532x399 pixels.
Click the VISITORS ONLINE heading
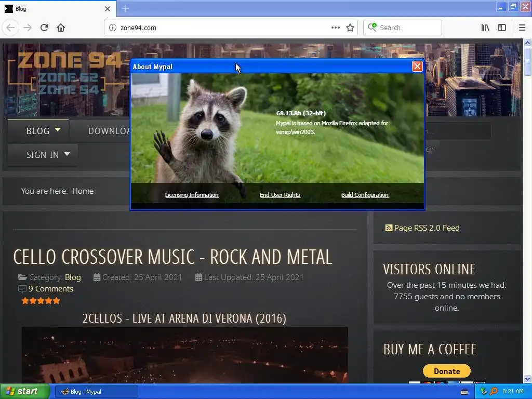pos(429,270)
